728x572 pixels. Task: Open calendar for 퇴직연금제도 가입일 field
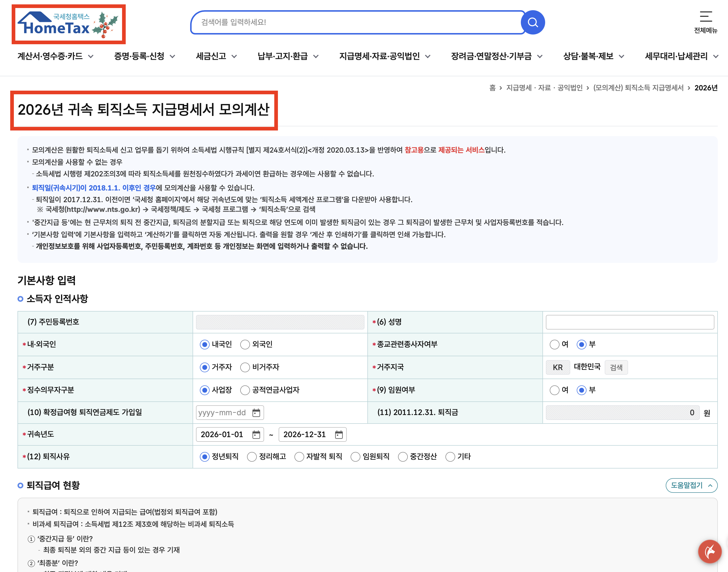click(256, 413)
